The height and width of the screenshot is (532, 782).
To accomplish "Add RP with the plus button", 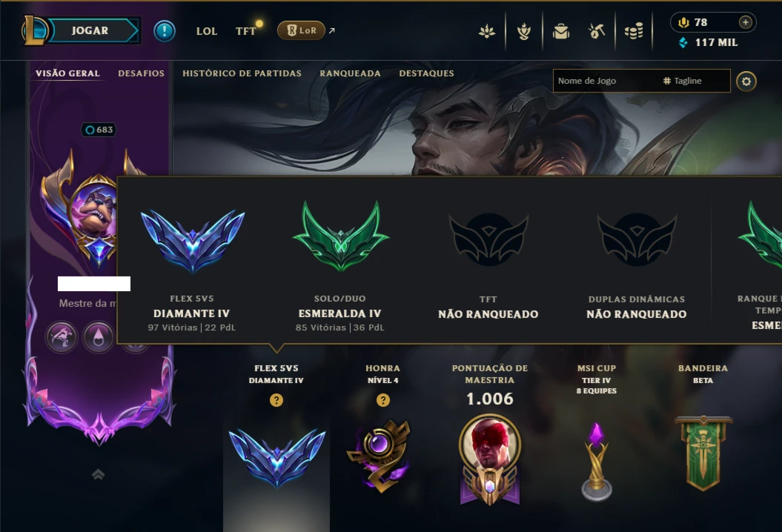I will [745, 22].
